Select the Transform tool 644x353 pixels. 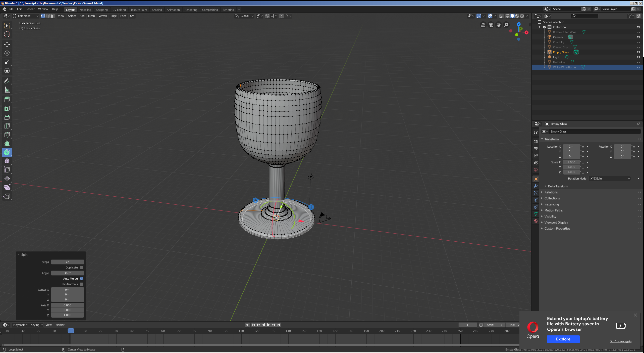(7, 71)
